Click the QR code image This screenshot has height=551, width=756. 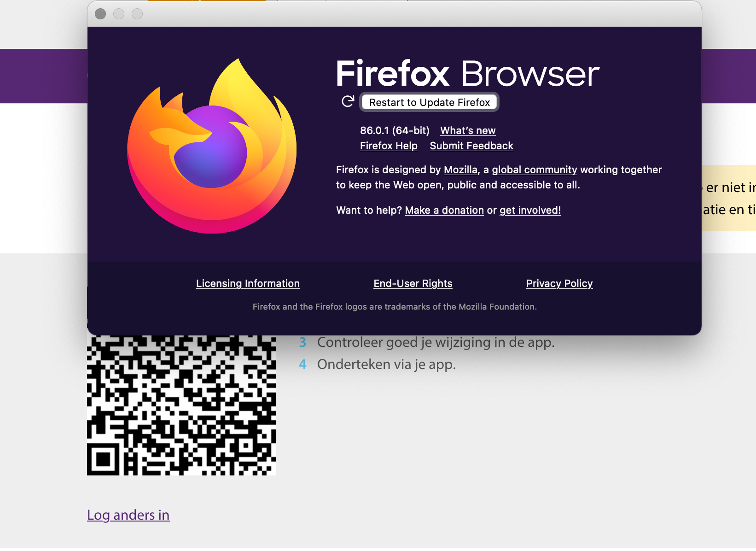[181, 405]
